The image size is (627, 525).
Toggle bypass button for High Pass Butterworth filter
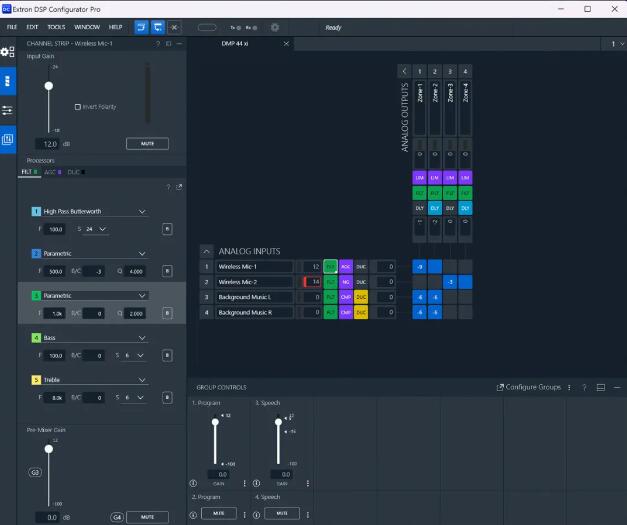pos(167,230)
